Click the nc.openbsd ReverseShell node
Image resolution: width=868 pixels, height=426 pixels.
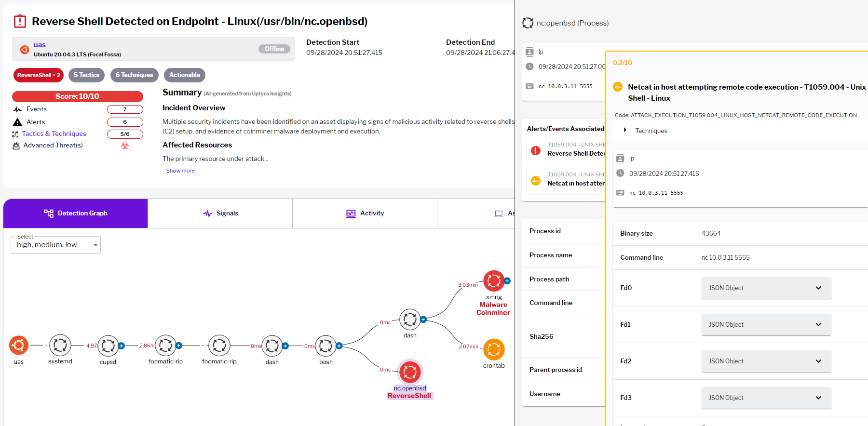[410, 372]
